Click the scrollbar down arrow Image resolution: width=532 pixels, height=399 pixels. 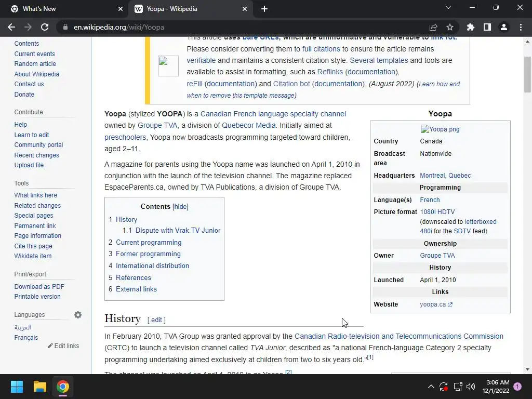tap(527, 369)
